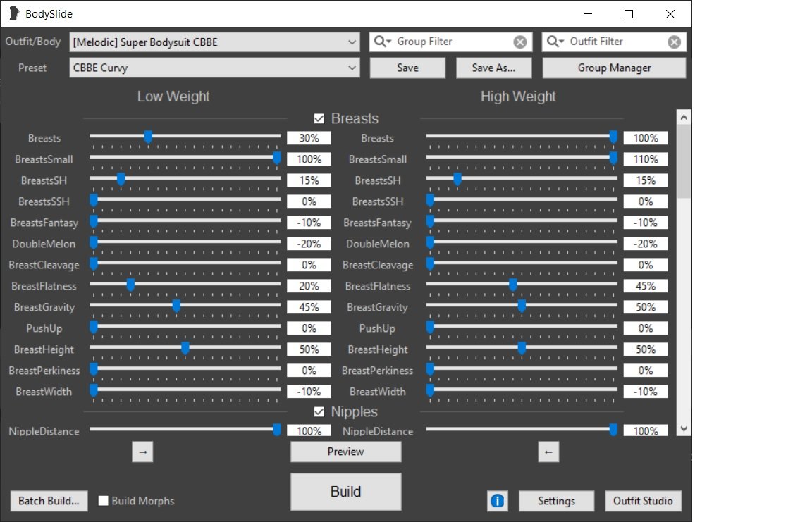Viewport: 812px width, 522px height.
Task: Click the scrollbar down arrow
Action: [x=683, y=428]
